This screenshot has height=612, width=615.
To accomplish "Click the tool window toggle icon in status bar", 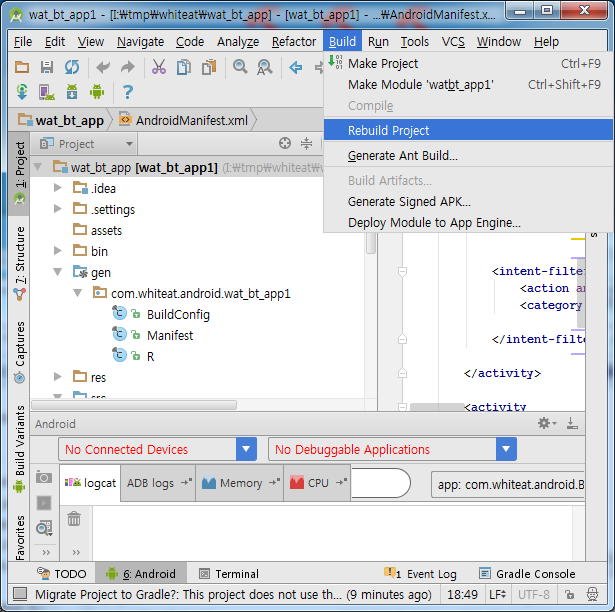I will click(20, 594).
